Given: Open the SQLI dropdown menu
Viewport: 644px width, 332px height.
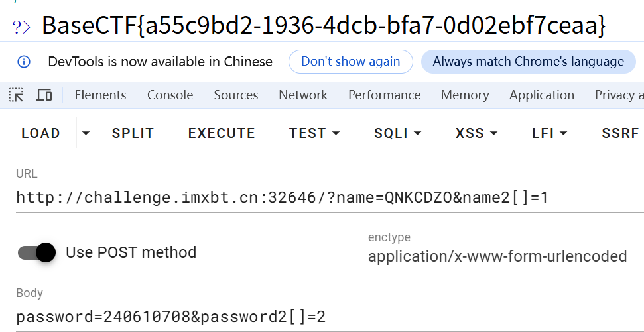Looking at the screenshot, I should tap(397, 133).
